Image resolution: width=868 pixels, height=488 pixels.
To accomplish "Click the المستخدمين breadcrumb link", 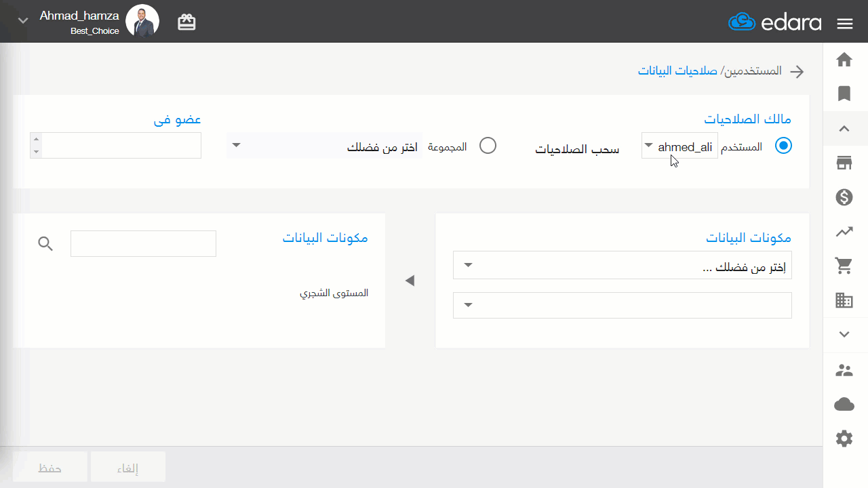I will click(x=753, y=71).
